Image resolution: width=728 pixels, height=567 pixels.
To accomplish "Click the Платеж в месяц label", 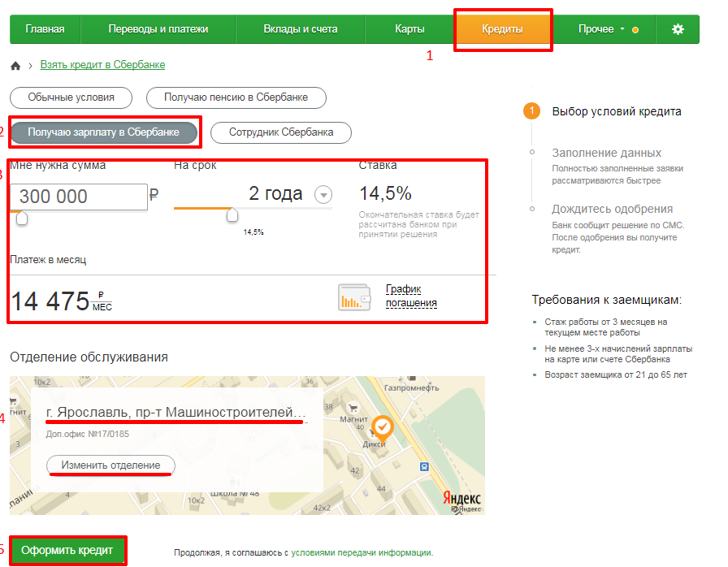I will 48,260.
